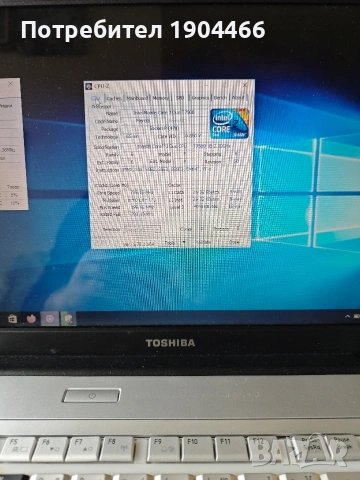Click the Tools button in CPU-Z

170,243
